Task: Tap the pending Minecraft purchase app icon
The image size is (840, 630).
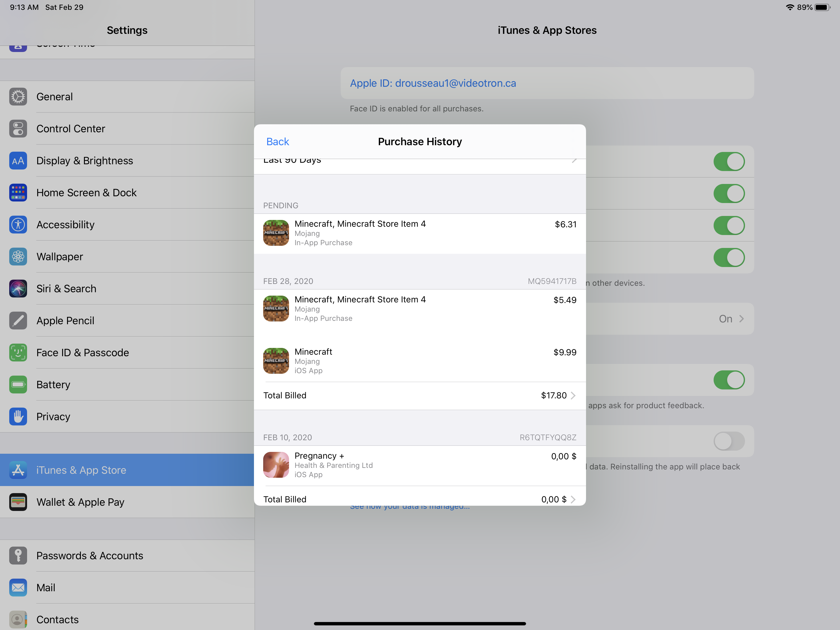Action: coord(276,233)
